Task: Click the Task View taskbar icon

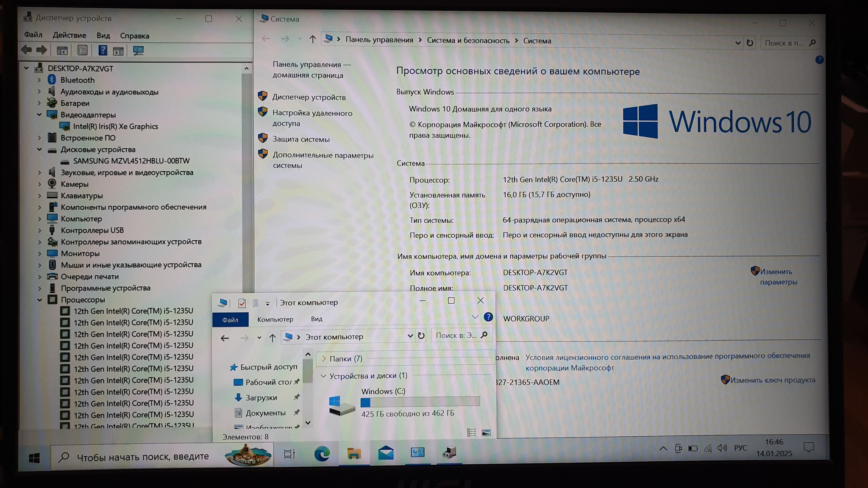Action: tap(289, 454)
